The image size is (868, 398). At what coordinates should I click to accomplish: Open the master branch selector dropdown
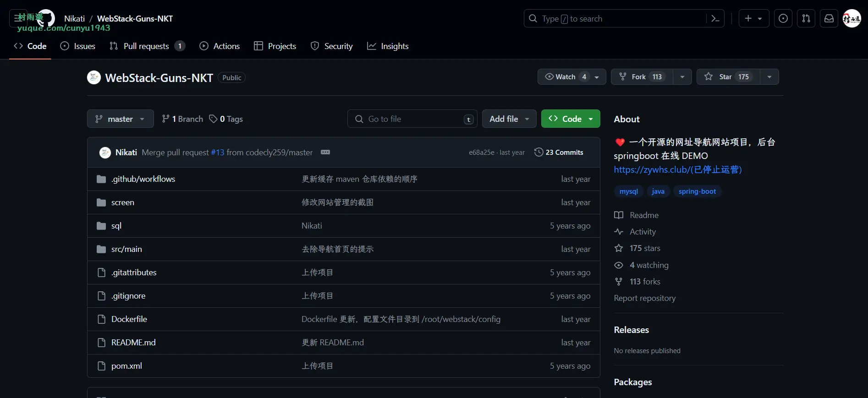[x=120, y=119]
